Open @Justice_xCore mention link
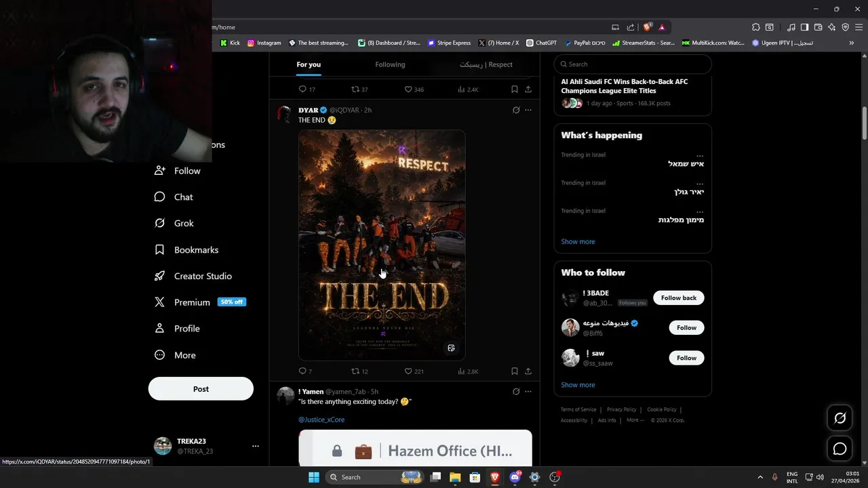The height and width of the screenshot is (488, 868). 321,420
